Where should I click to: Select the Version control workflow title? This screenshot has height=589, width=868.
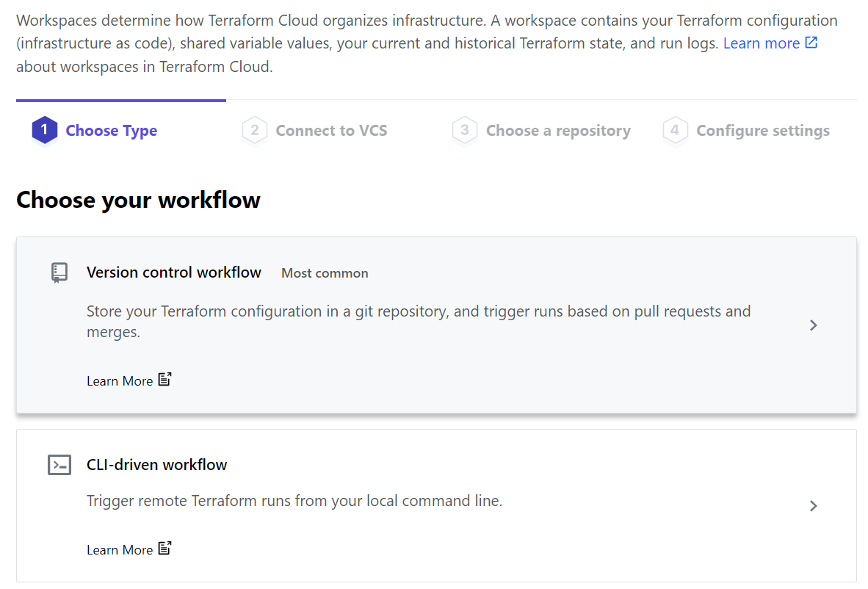click(x=174, y=272)
